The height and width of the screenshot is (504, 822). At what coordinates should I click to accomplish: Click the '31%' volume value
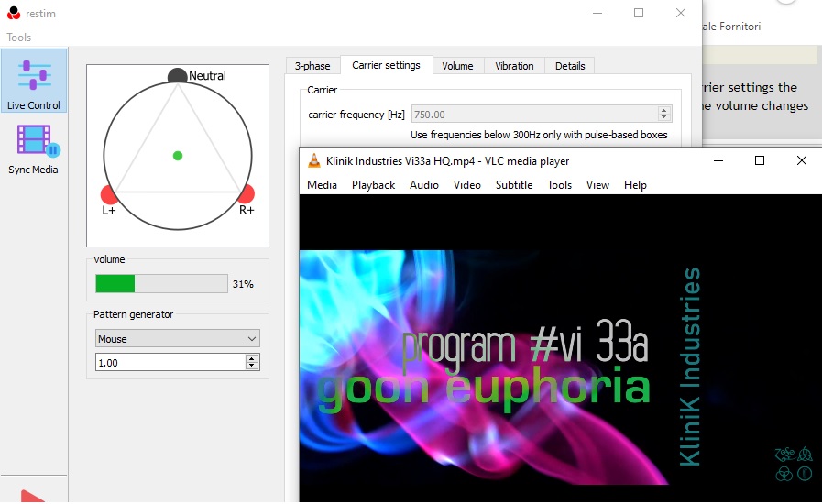tap(243, 284)
